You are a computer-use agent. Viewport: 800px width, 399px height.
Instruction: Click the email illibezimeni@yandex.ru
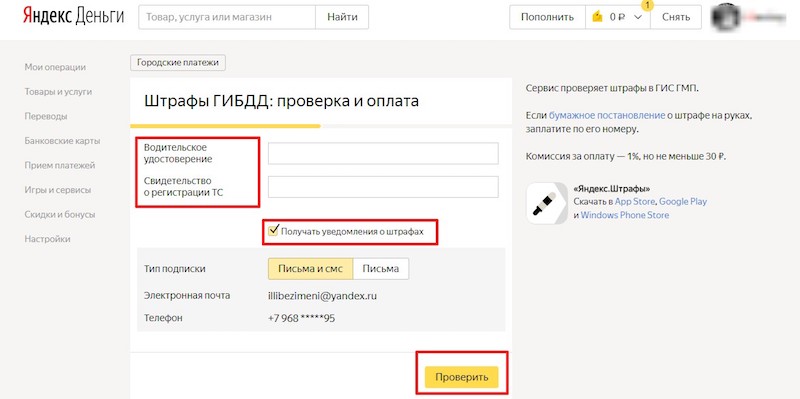[x=322, y=295]
